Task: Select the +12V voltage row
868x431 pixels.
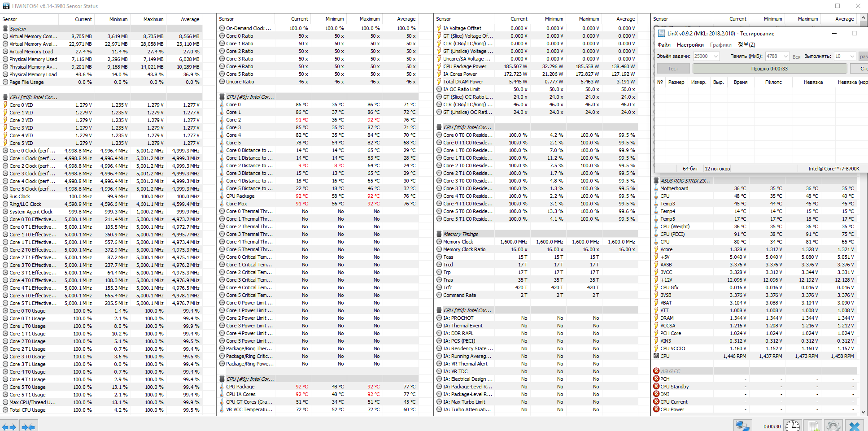Action: point(754,280)
